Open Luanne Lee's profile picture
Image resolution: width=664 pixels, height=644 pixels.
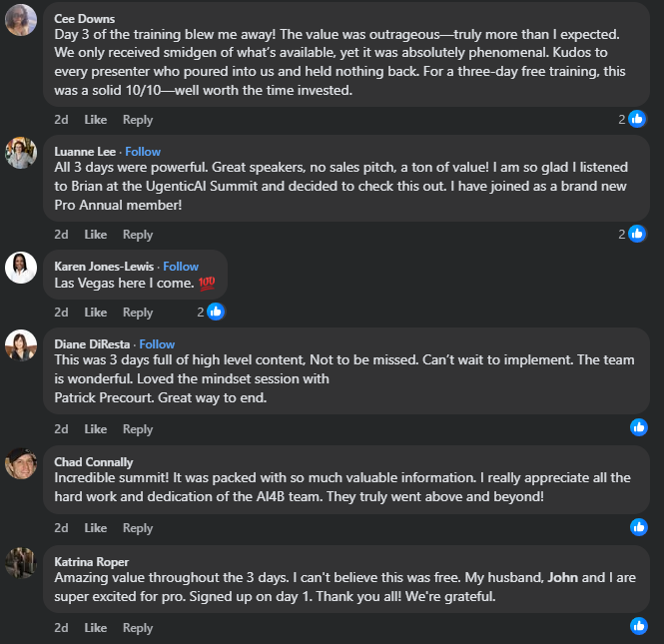[21, 152]
